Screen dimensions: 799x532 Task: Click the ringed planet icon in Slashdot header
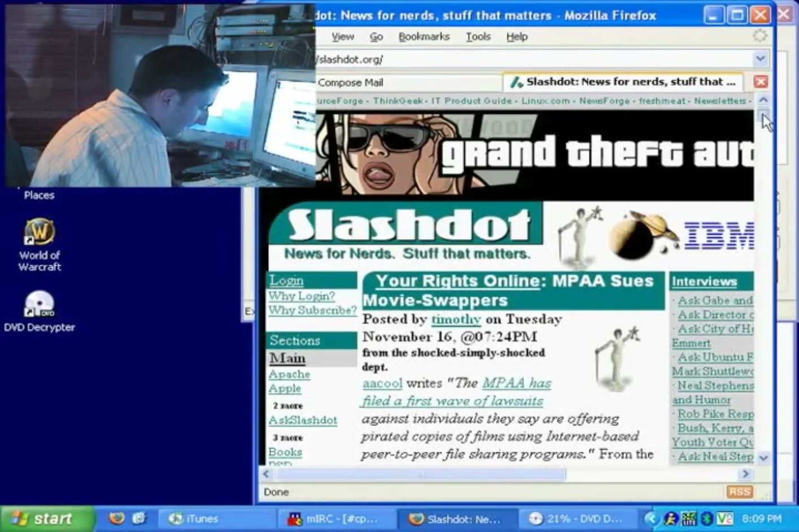(643, 236)
